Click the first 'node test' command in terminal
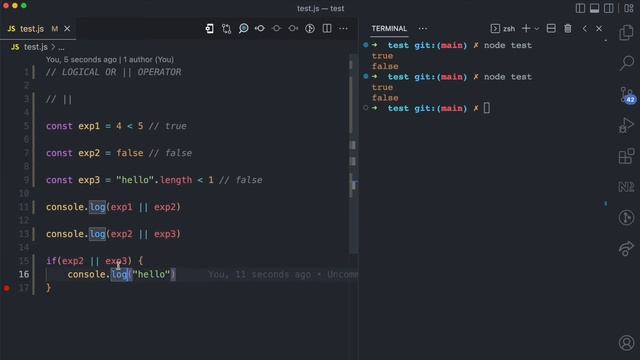 coord(508,45)
